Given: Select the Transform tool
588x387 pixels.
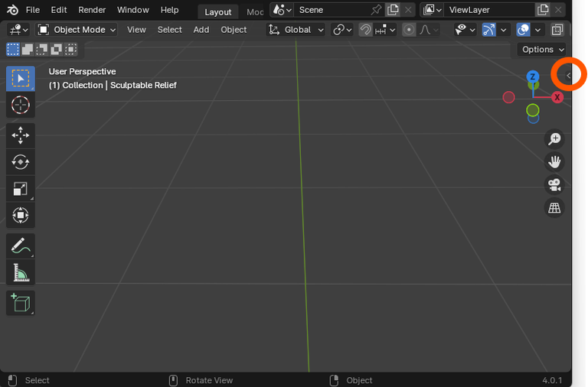Looking at the screenshot, I should 21,215.
